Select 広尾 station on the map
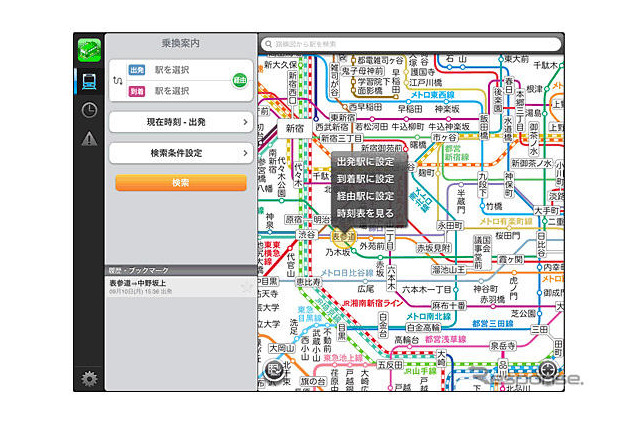This screenshot has height=426, width=640. [366, 289]
